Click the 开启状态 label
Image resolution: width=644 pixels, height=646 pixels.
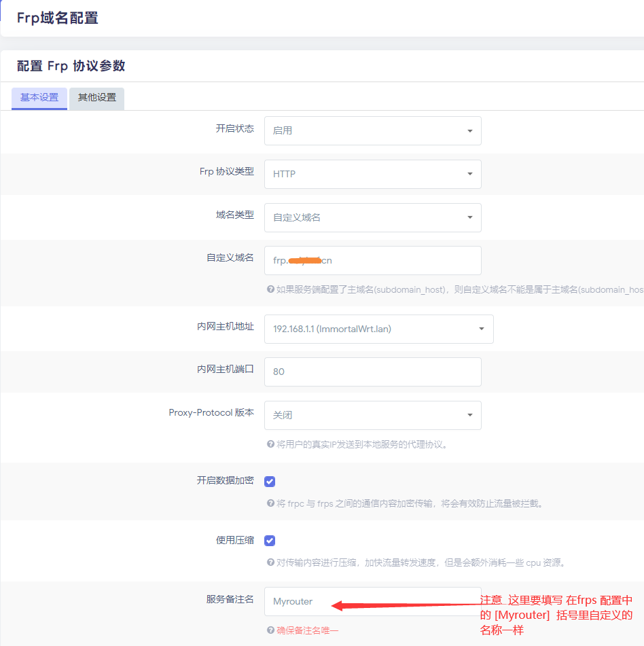coord(235,128)
